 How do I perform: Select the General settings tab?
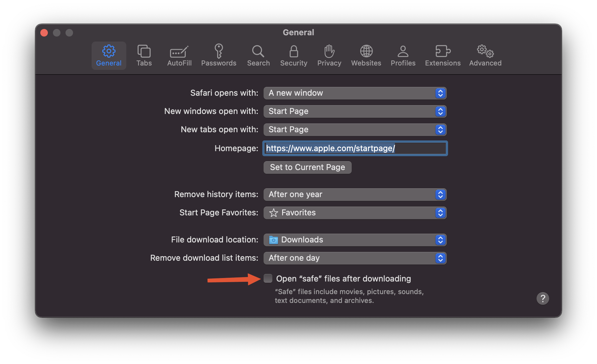pos(109,55)
